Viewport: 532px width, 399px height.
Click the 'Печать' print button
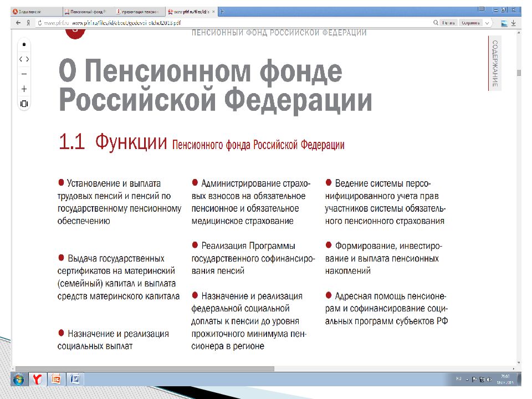(x=448, y=23)
